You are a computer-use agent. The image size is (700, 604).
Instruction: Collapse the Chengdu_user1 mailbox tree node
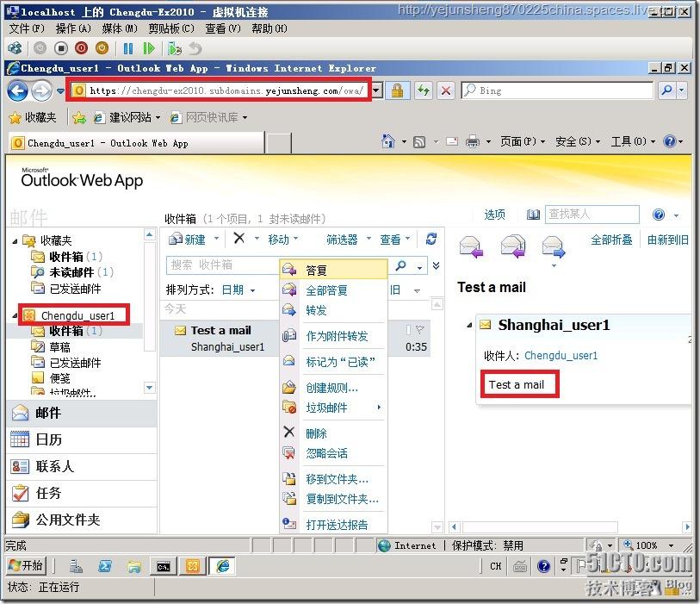click(15, 315)
